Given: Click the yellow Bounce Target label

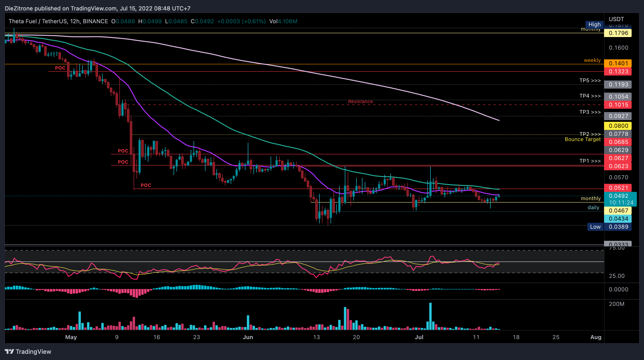Looking at the screenshot, I should coord(582,139).
